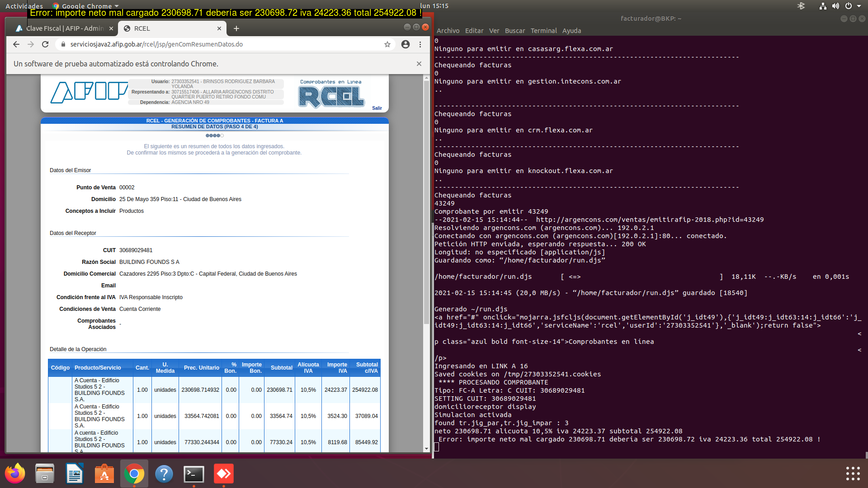
Task: Switch to the Clave Fiscal AFIP tab
Action: point(64,28)
